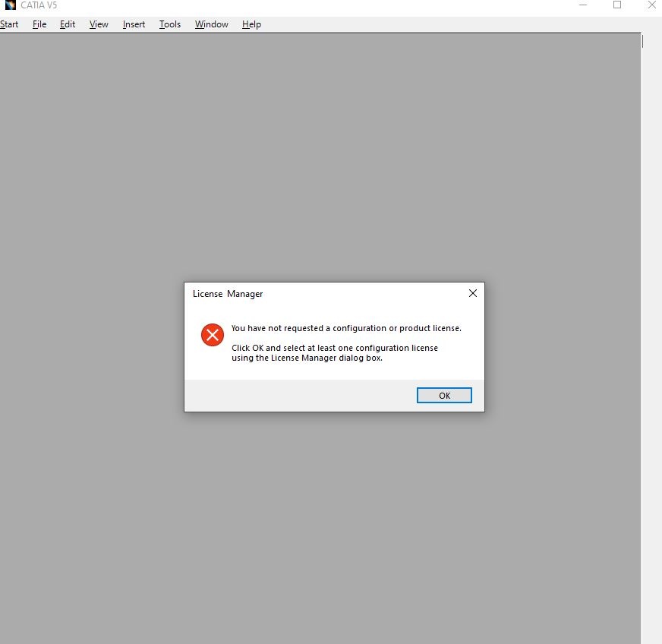Open the Insert menu
The height and width of the screenshot is (644, 662).
click(134, 24)
